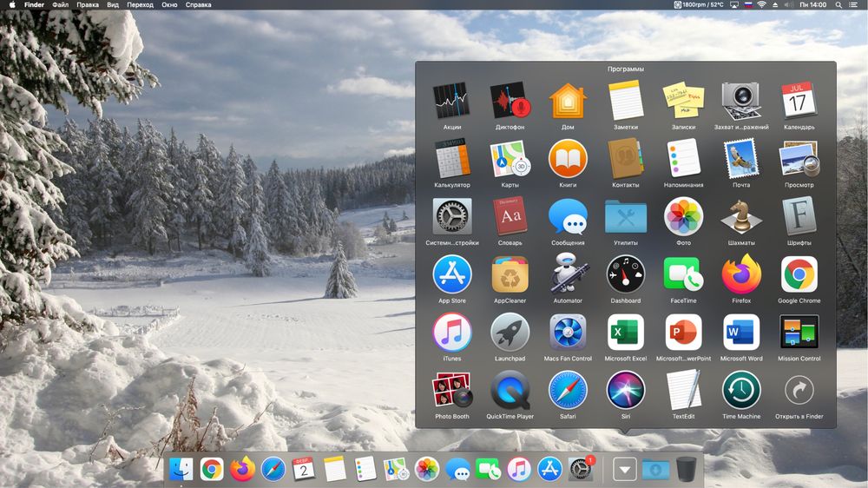Open TextEdit
Screen dimensions: 868x488
(684, 391)
